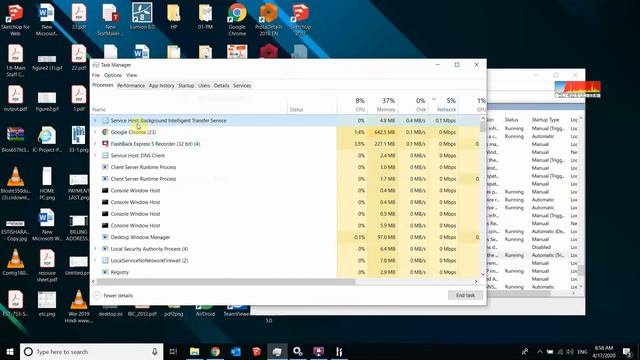Open Chrome from the taskbar
640x360 pixels.
coord(215,351)
